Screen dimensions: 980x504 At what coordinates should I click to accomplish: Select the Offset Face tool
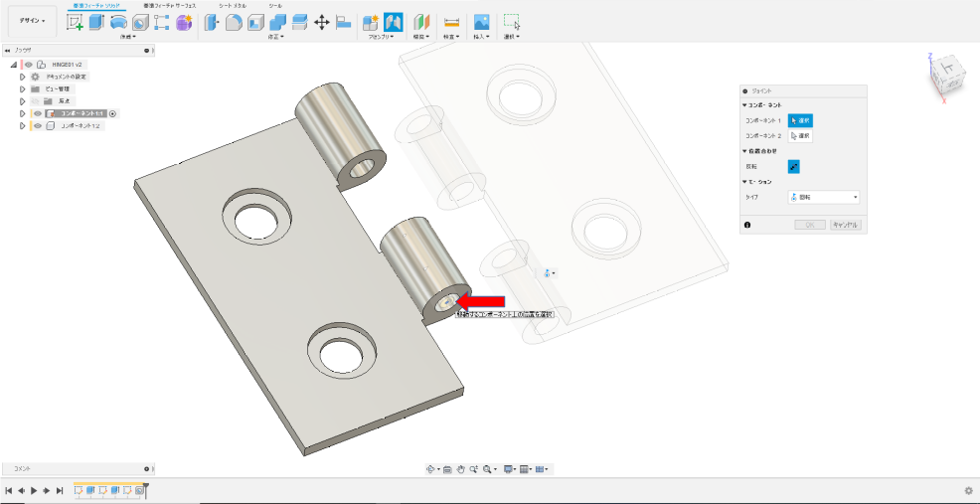(299, 23)
